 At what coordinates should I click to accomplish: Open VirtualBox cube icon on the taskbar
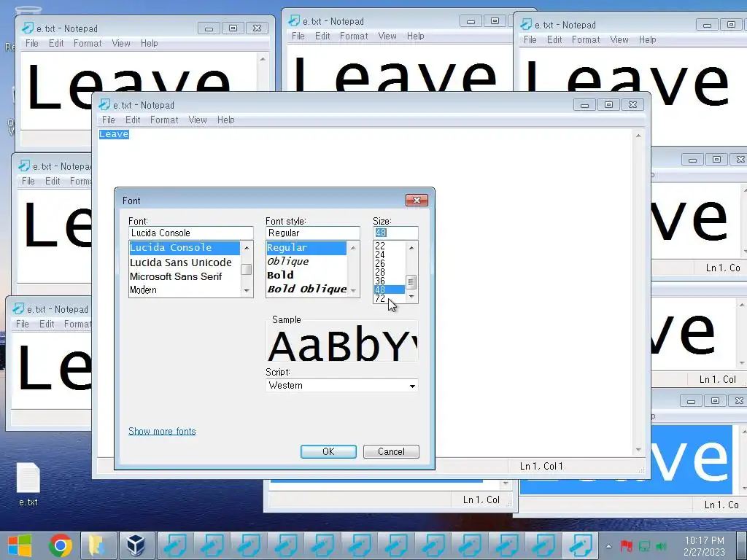(136, 545)
